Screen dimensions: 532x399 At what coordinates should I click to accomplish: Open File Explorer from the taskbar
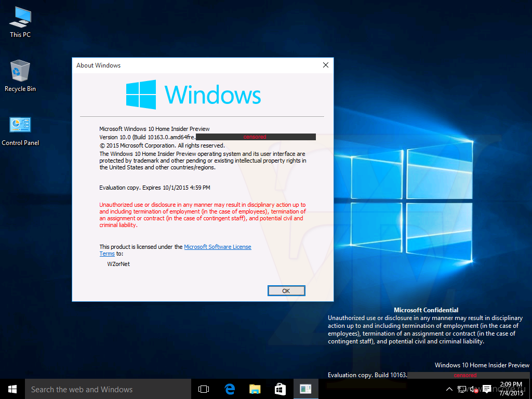(x=255, y=389)
